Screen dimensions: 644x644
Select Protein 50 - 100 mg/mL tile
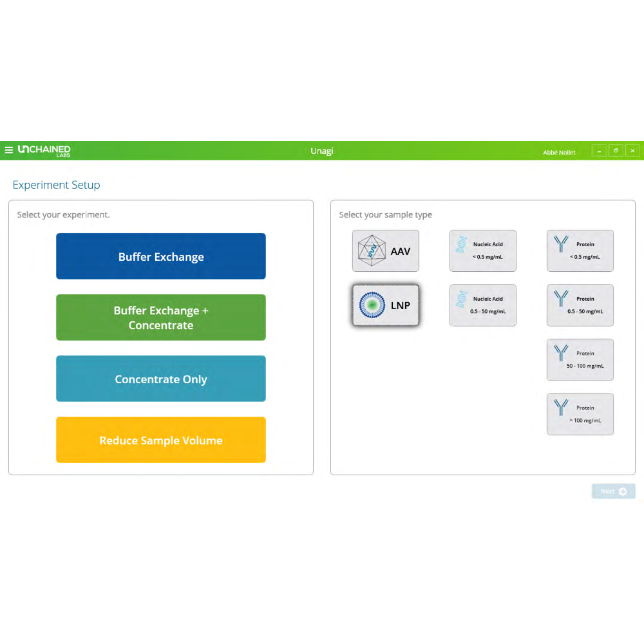(580, 359)
